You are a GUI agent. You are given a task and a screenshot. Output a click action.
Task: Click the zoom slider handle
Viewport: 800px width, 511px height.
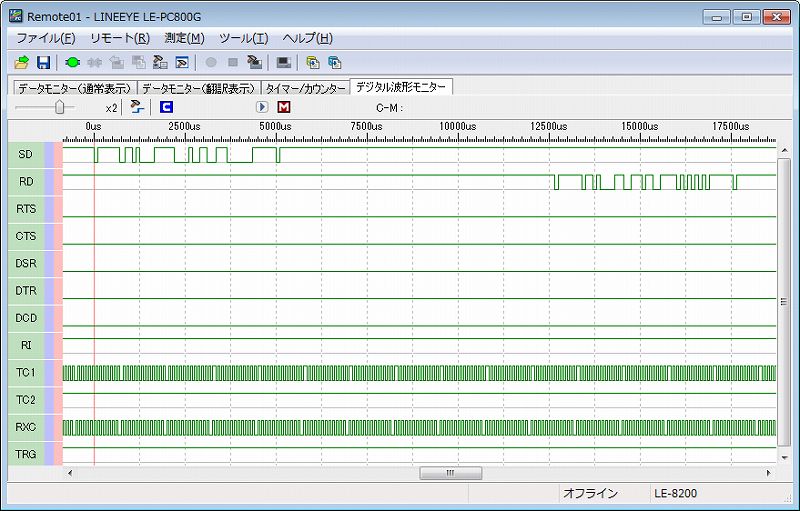click(60, 107)
